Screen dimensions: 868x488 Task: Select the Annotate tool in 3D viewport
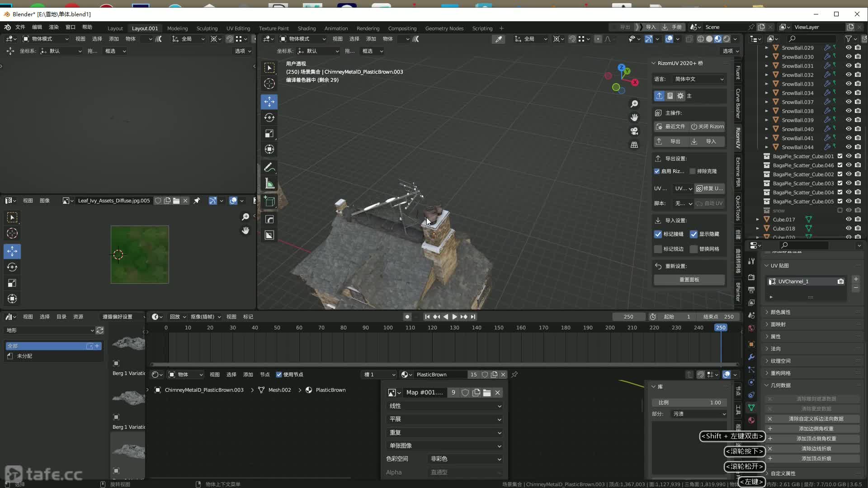(269, 168)
